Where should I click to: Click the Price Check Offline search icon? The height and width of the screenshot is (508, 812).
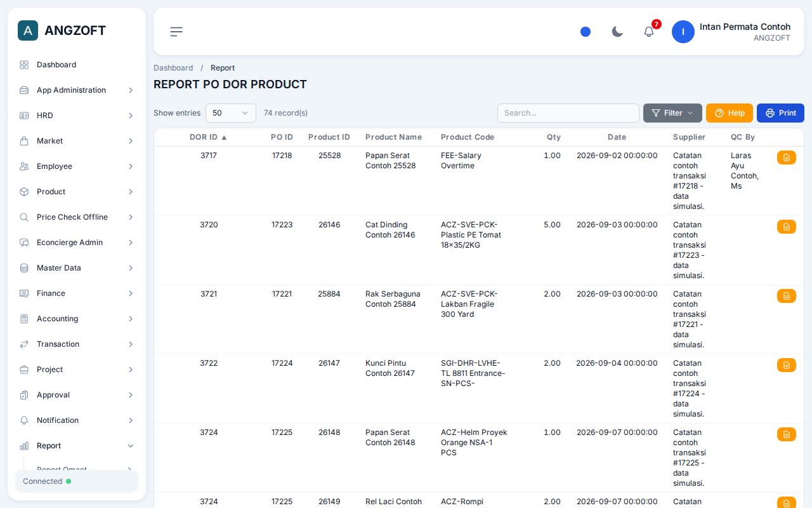click(24, 217)
